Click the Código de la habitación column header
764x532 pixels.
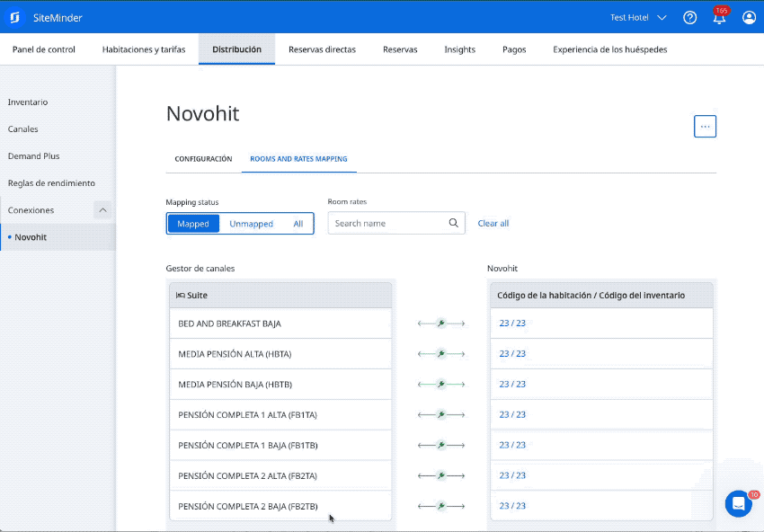(x=601, y=296)
